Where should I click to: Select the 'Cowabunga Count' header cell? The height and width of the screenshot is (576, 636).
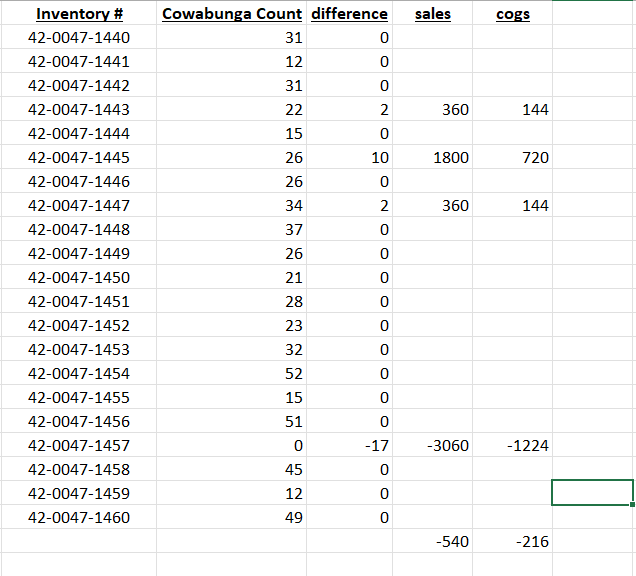click(x=232, y=13)
